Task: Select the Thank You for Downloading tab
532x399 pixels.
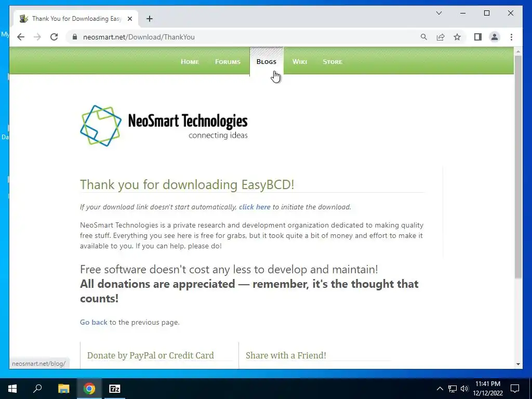Action: coord(76,19)
